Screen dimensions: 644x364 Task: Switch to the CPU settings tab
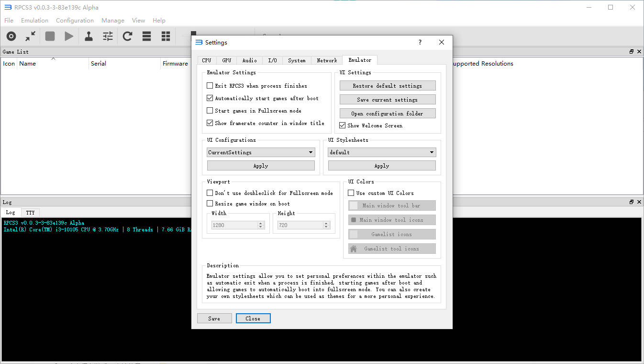pyautogui.click(x=206, y=60)
